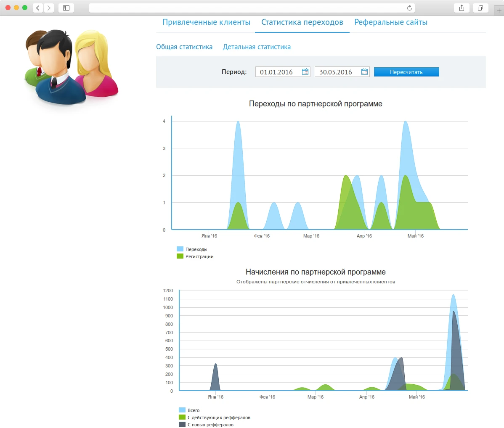
Task: Open the Детальная статистика link
Action: pos(257,47)
